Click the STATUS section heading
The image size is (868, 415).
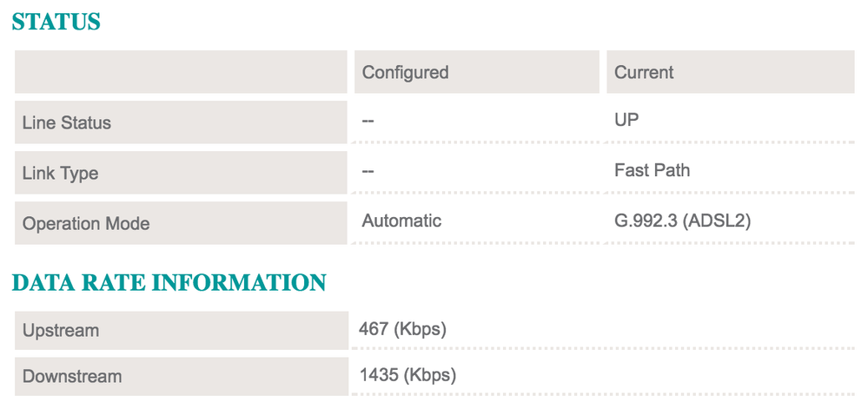click(x=56, y=22)
